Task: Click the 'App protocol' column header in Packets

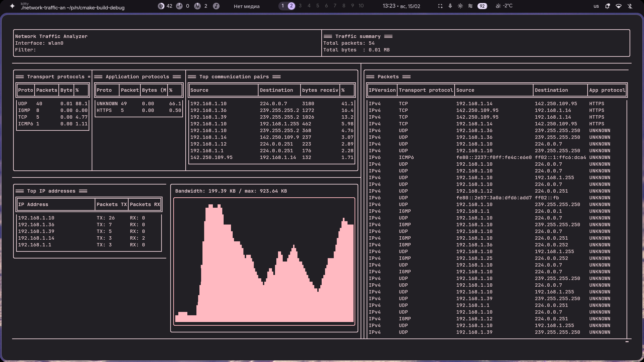Action: [607, 90]
